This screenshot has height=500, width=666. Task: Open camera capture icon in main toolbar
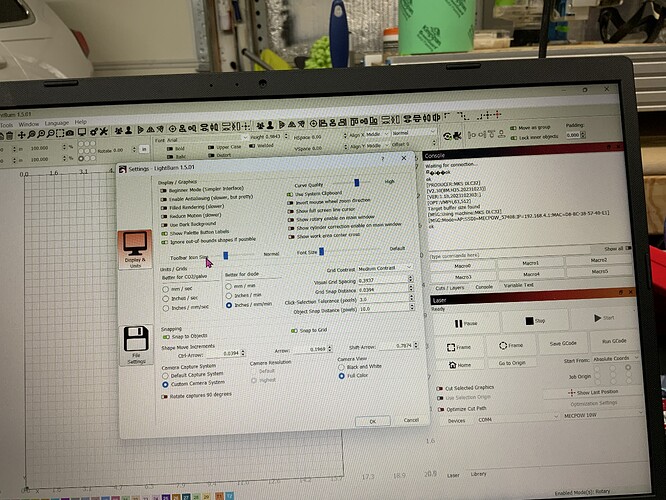tap(70, 133)
